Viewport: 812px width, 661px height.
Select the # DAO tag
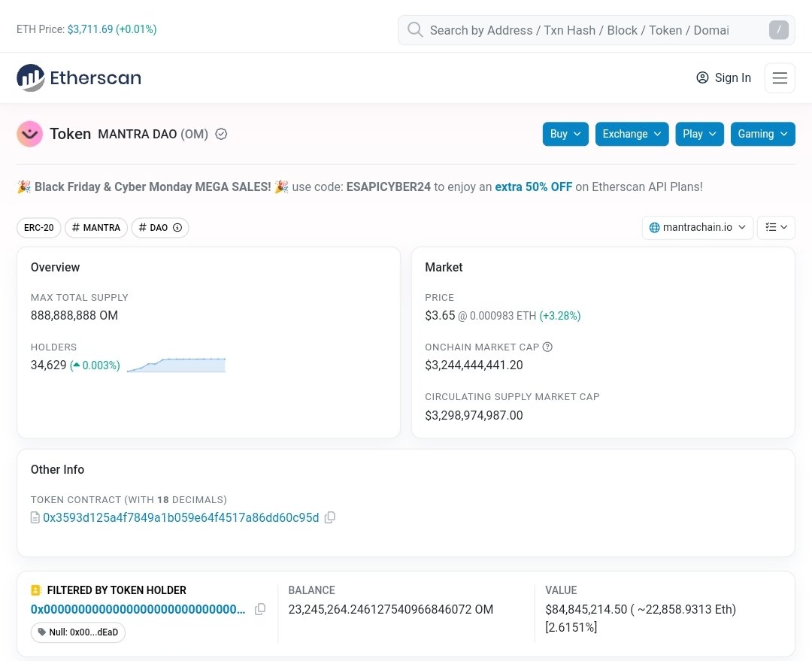pos(160,227)
